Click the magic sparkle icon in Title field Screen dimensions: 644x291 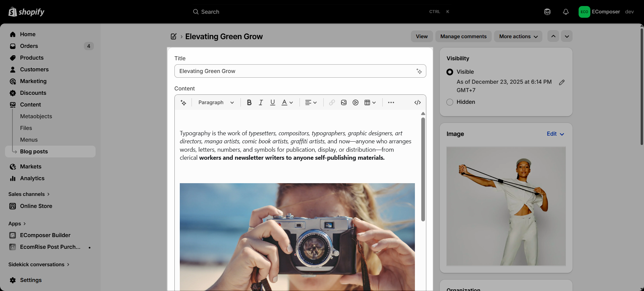click(419, 71)
